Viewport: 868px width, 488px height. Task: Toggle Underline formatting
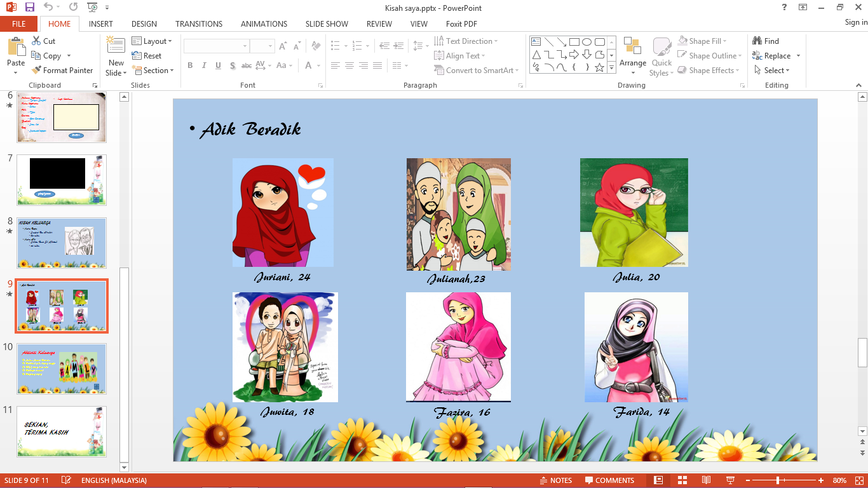(218, 65)
